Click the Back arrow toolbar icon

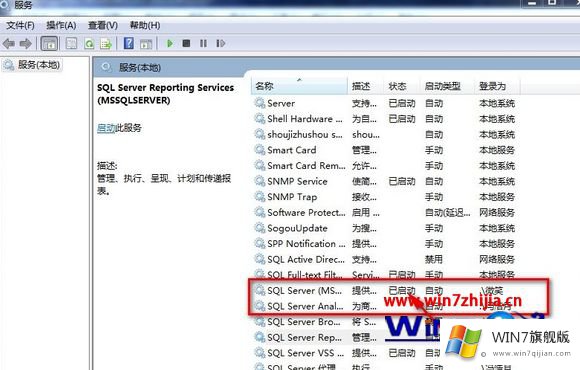click(9, 44)
